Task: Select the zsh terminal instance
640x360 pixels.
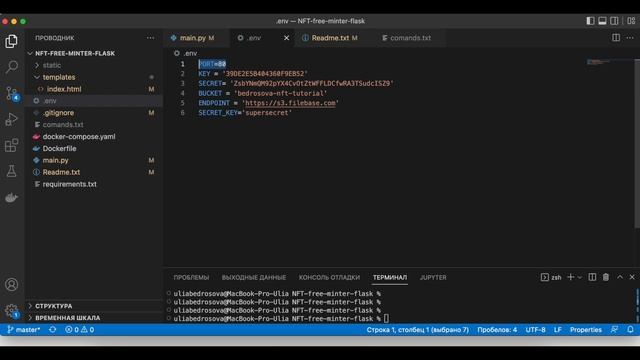Action: coord(551,278)
